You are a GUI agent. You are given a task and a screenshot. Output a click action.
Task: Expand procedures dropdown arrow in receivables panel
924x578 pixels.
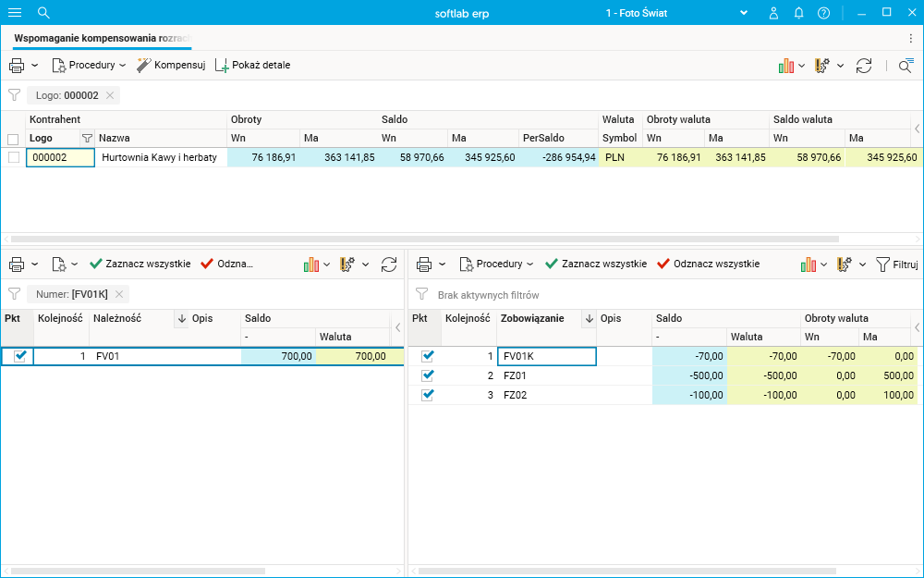point(74,264)
